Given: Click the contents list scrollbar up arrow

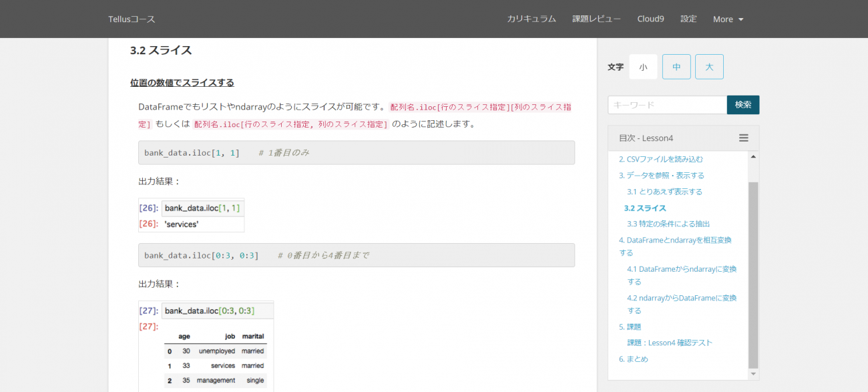Looking at the screenshot, I should [x=753, y=156].
